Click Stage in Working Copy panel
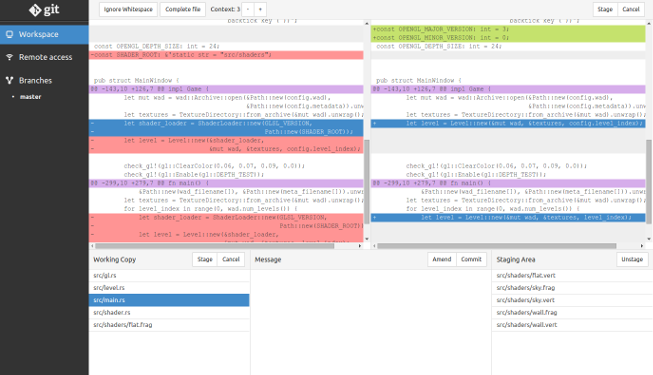 [205, 259]
